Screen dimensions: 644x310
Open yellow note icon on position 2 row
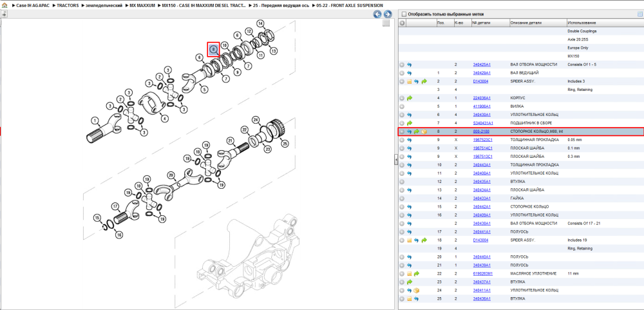click(x=410, y=81)
